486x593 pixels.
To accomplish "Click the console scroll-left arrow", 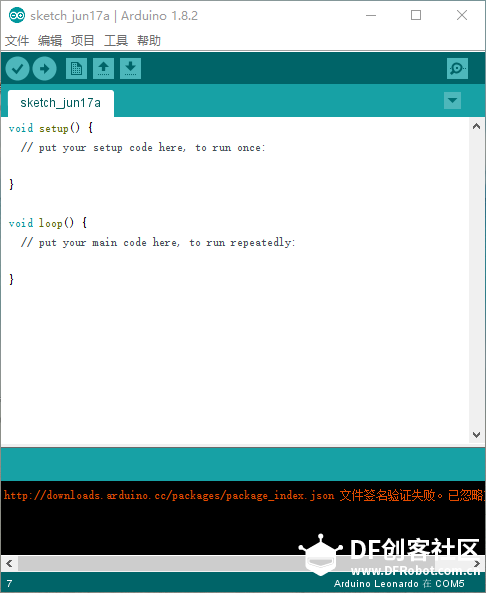I will (9, 564).
